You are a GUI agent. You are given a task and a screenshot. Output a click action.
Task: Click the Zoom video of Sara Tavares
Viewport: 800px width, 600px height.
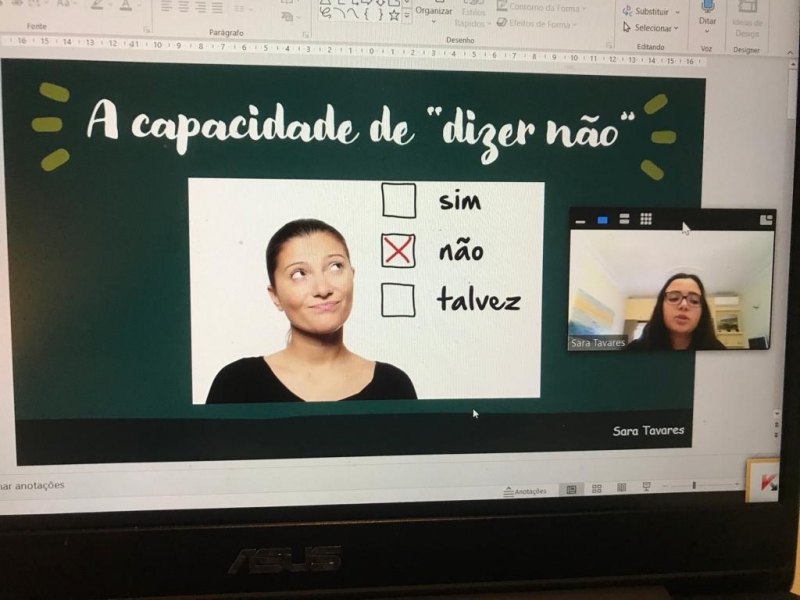coord(671,289)
